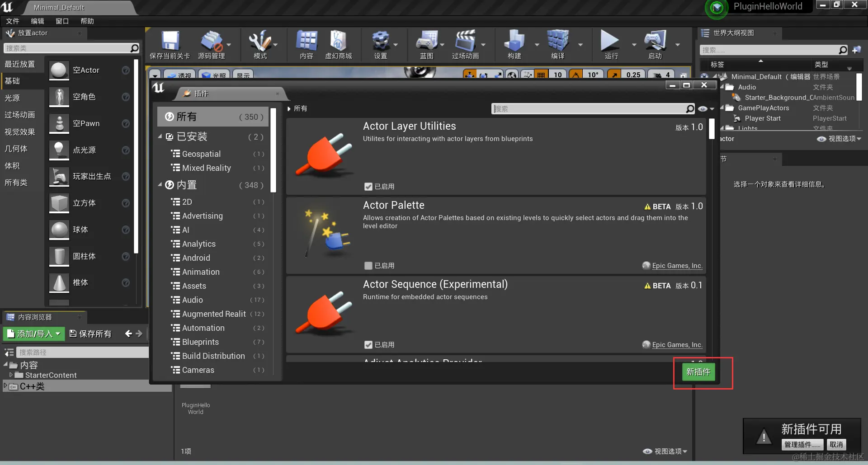
Task: Click the search magnifier in plugin search box
Action: coord(690,109)
